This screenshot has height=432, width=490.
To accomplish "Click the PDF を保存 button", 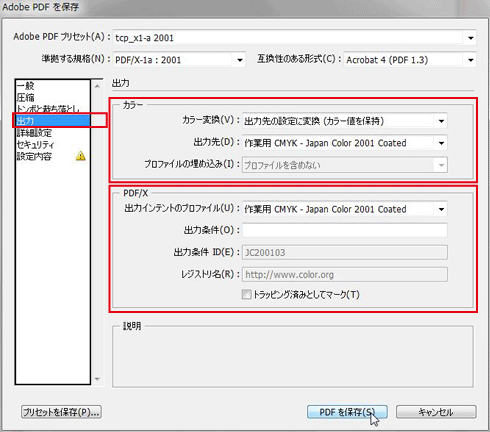I will (x=347, y=412).
